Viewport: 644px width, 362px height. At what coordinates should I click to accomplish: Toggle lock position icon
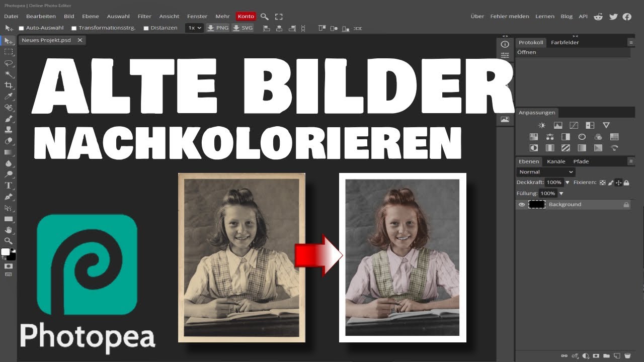click(x=618, y=183)
